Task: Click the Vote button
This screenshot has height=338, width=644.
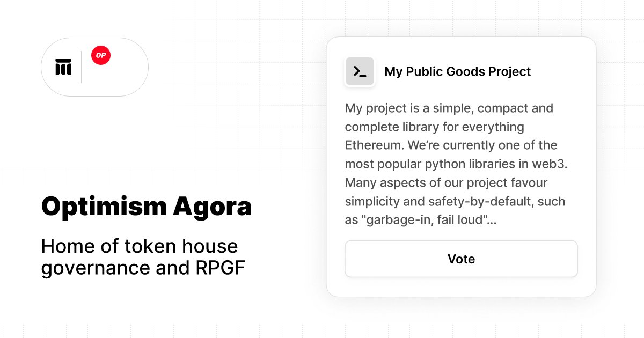Action: click(461, 259)
